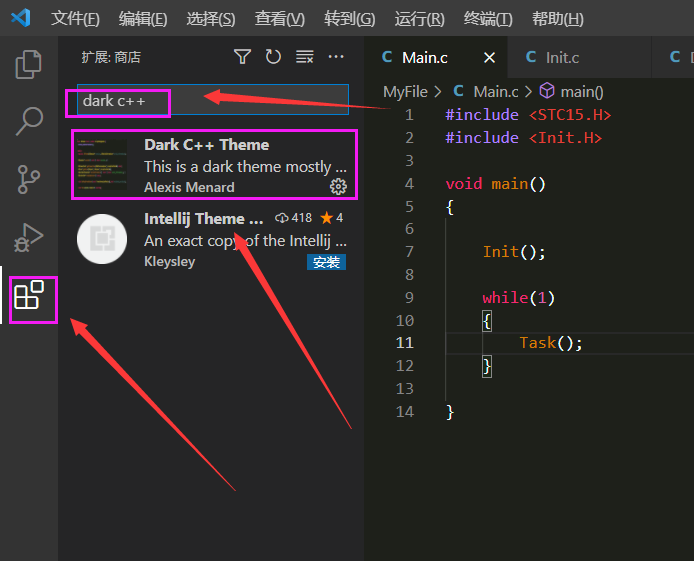Click the VS Code logo icon
The width and height of the screenshot is (694, 561).
click(21, 18)
